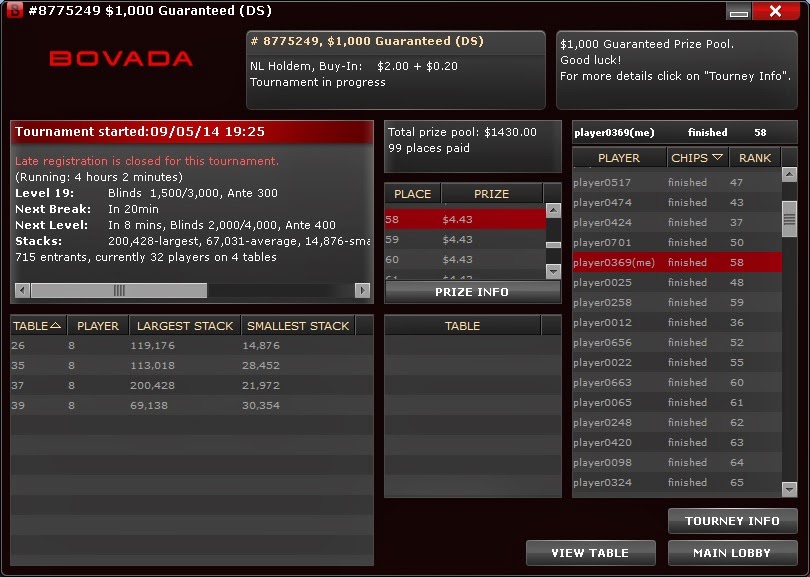Select the place 59 prize row

click(x=465, y=240)
